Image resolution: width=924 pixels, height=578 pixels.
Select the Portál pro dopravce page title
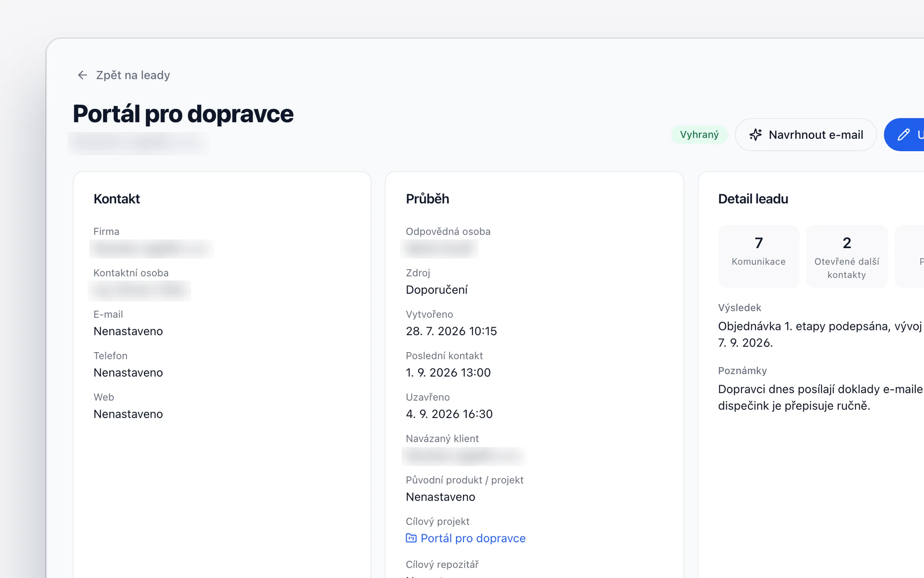[183, 114]
